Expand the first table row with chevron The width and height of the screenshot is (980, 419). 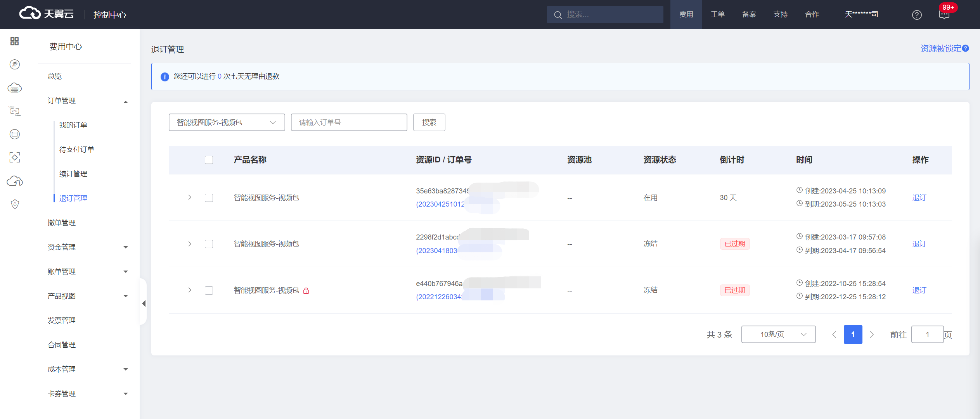click(x=190, y=197)
